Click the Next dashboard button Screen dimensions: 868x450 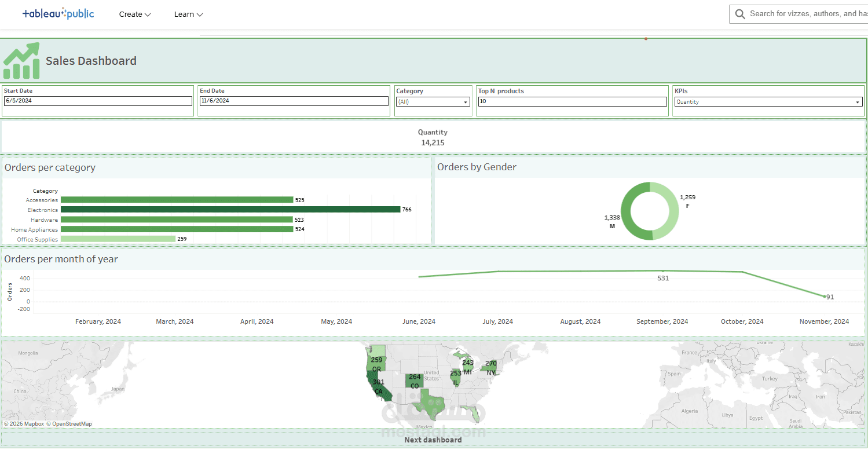[x=433, y=439]
